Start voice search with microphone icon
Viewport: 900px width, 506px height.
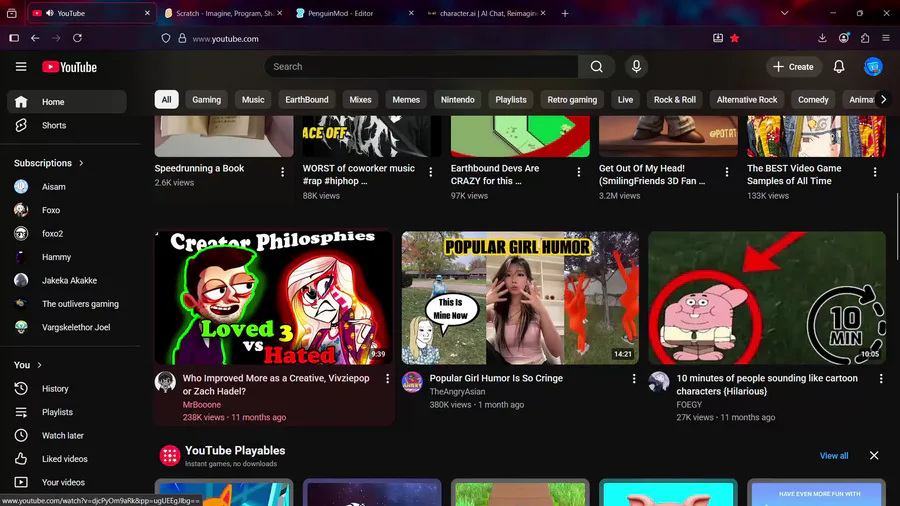(x=636, y=67)
